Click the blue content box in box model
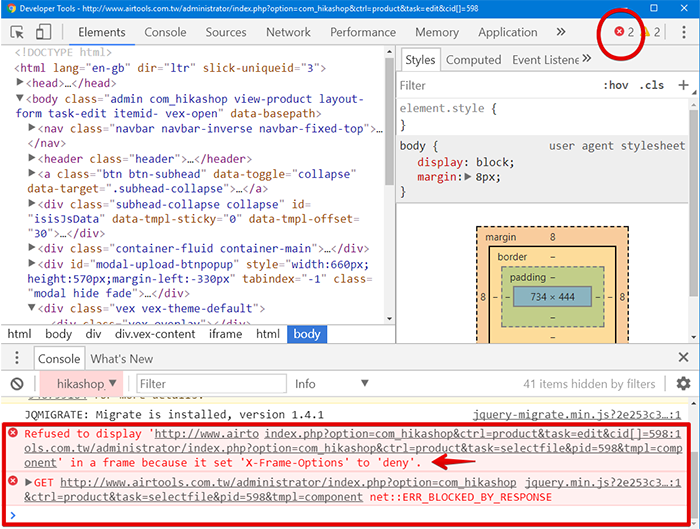Image resolution: width=700 pixels, height=529 pixels. [552, 297]
